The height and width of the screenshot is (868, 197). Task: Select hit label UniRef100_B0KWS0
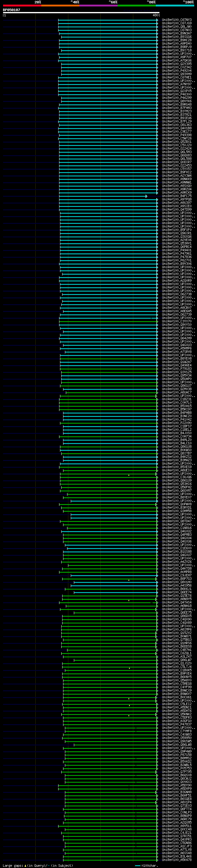pos(176,450)
